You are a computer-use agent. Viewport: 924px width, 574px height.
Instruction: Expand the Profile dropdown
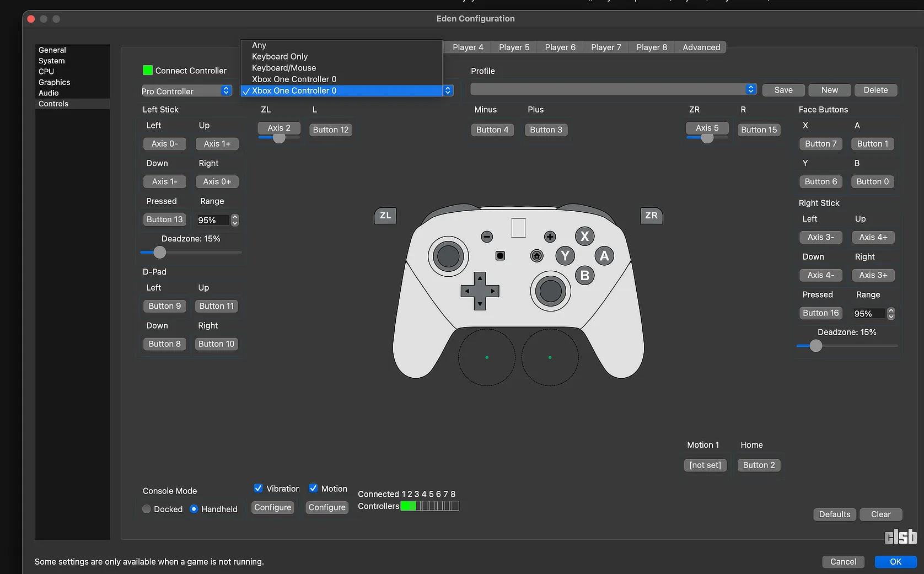point(613,90)
